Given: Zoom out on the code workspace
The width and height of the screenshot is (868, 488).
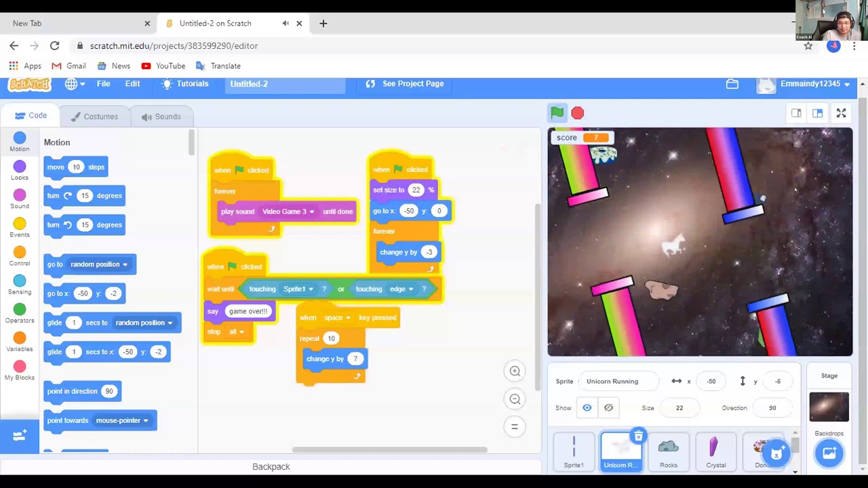Looking at the screenshot, I should point(515,399).
